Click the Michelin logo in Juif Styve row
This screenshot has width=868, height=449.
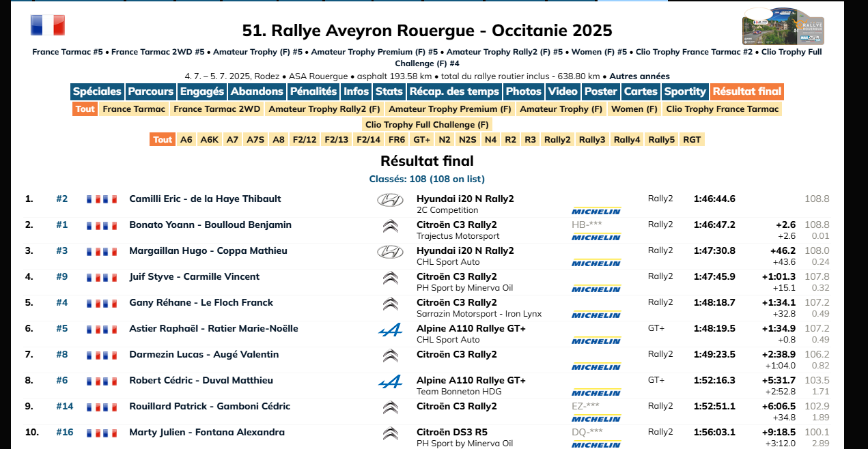pyautogui.click(x=596, y=289)
